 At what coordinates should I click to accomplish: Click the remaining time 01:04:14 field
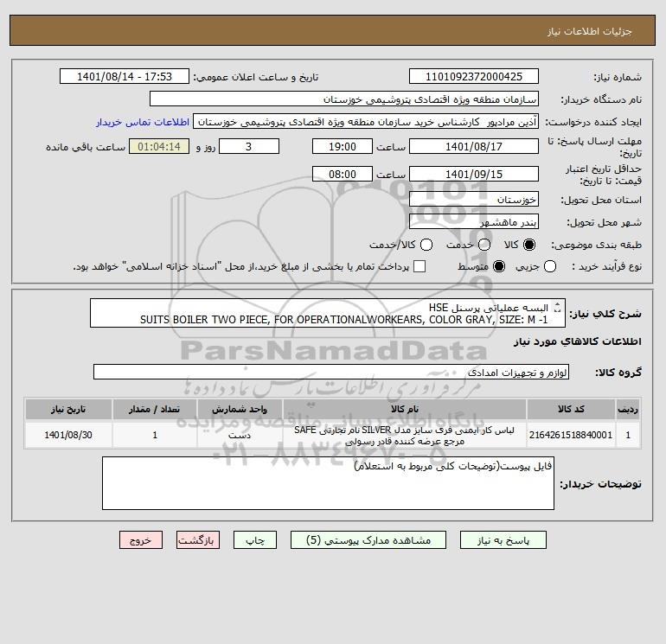159,146
